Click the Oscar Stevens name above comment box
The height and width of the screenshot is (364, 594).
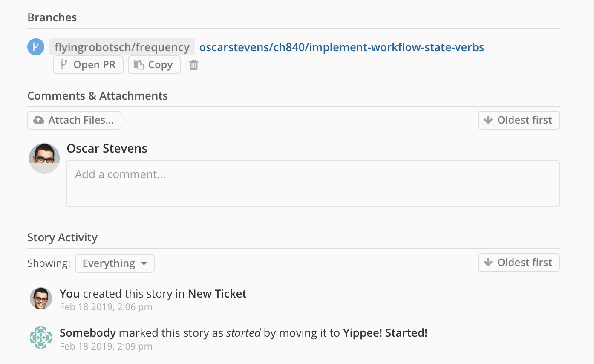click(107, 149)
